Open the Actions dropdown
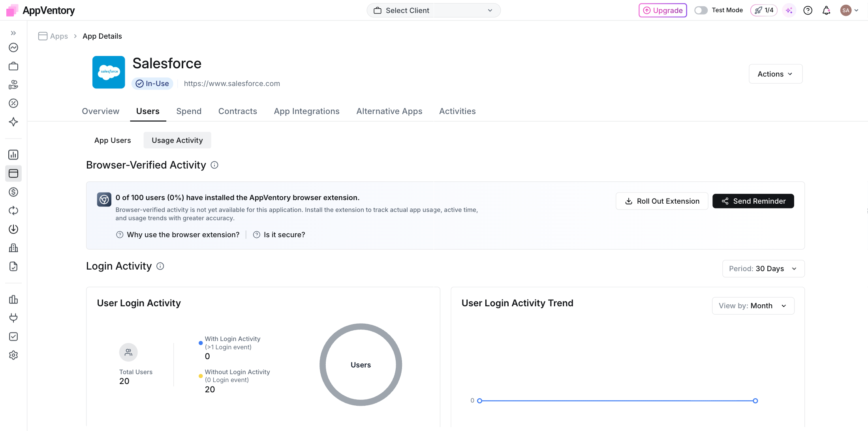Screen dimensions: 868x431 (x=776, y=74)
